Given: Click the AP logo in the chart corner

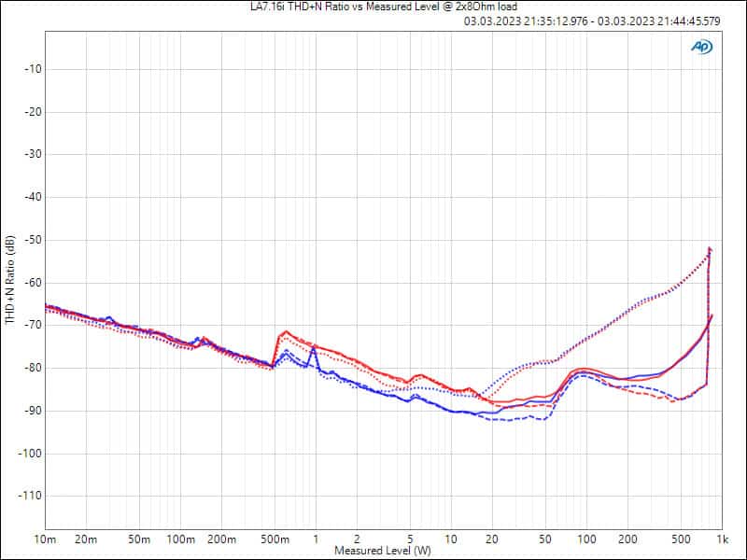Looking at the screenshot, I should pos(700,46).
